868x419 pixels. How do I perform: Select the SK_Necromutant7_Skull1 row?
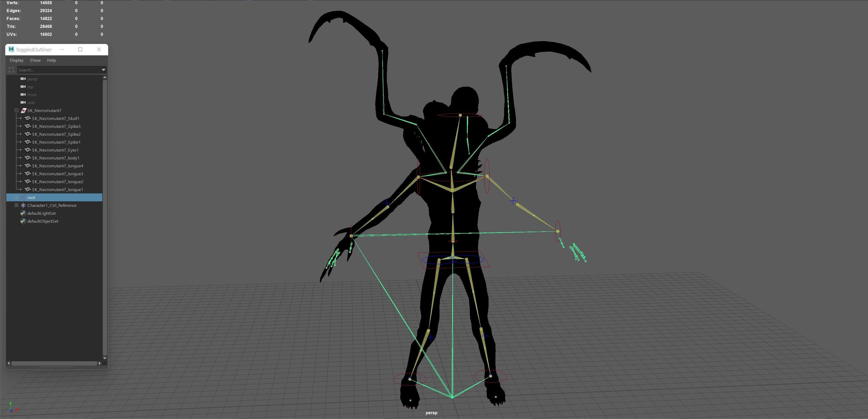point(54,118)
